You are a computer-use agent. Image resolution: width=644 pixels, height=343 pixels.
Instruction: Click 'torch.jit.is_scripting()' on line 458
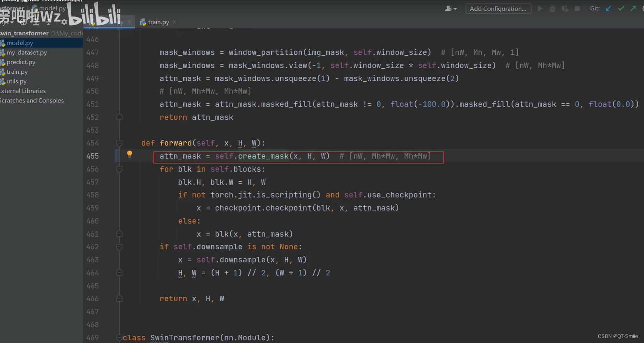(265, 195)
